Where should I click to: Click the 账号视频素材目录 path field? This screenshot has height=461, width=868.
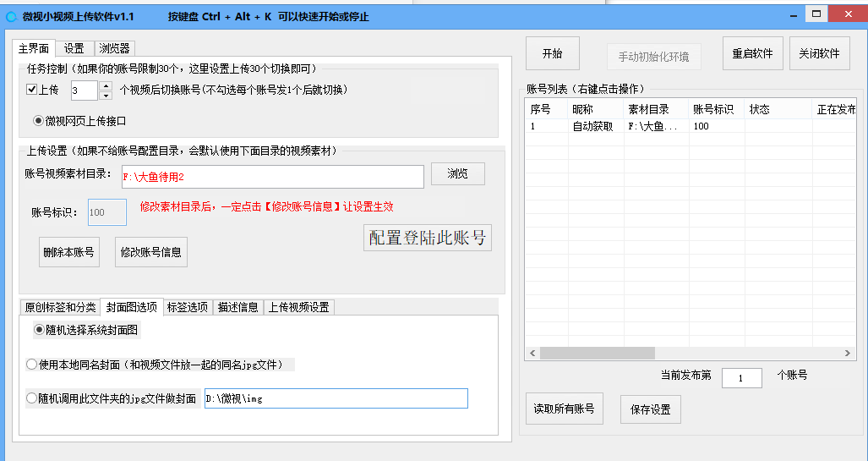tap(273, 177)
